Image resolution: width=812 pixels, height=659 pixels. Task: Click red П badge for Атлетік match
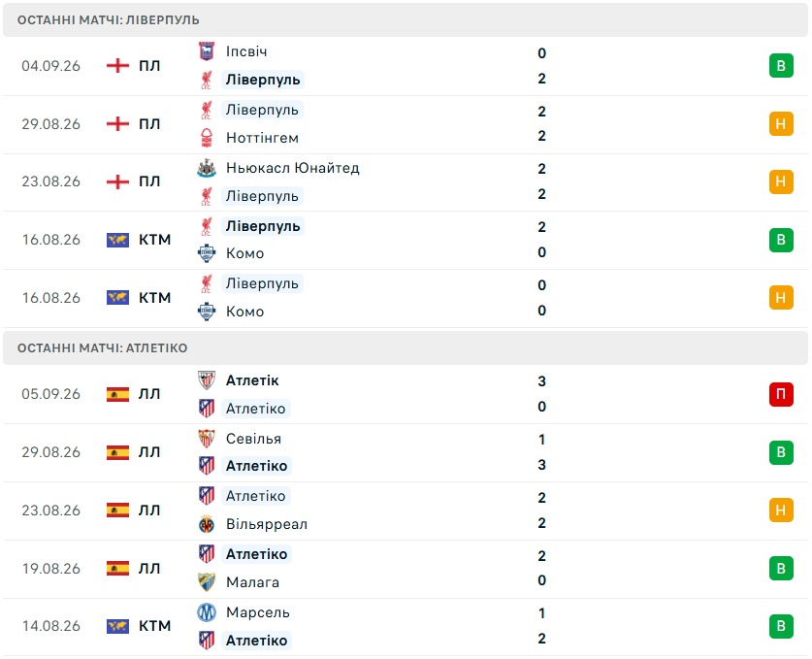click(x=781, y=394)
